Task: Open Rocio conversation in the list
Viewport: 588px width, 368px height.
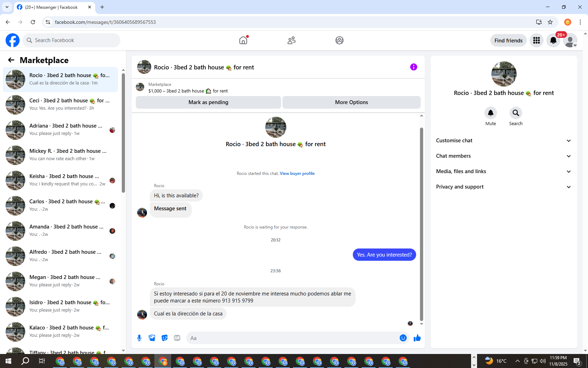Action: 60,80
